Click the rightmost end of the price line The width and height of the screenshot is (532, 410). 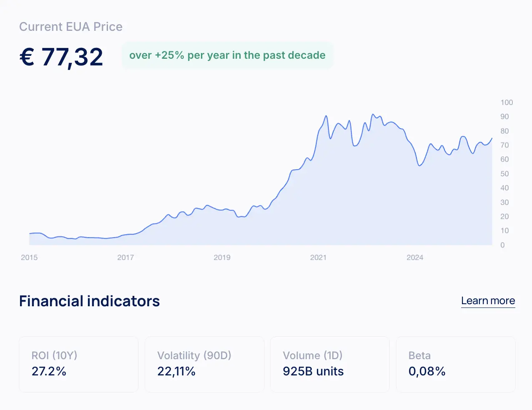pyautogui.click(x=492, y=138)
